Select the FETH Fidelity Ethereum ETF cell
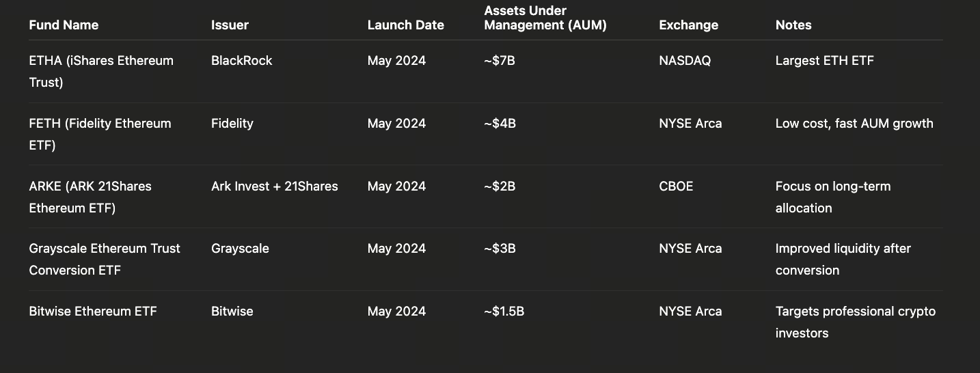Screen dimensions: 980x373 [x=100, y=134]
